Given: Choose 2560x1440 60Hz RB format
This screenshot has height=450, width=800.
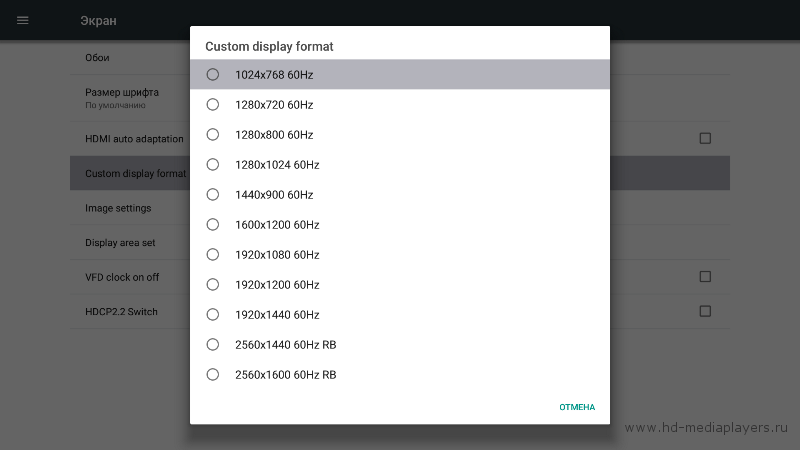Looking at the screenshot, I should tap(399, 345).
